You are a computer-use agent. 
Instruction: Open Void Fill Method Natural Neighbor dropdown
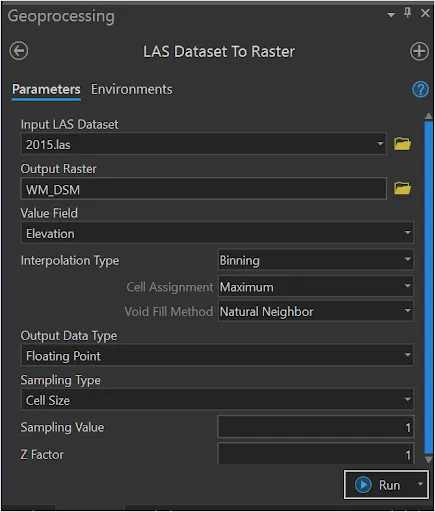[x=316, y=311]
